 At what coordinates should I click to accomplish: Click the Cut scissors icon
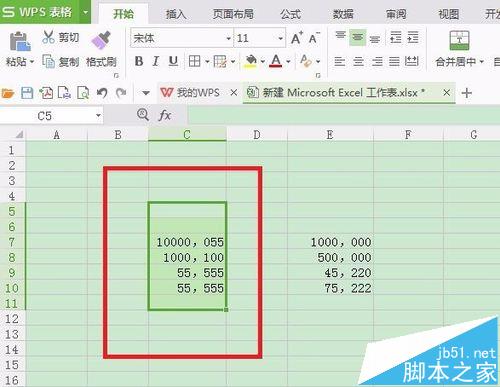click(48, 37)
